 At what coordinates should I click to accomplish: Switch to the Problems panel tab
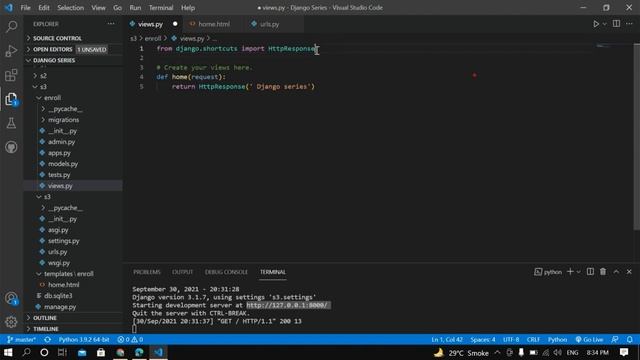click(147, 272)
